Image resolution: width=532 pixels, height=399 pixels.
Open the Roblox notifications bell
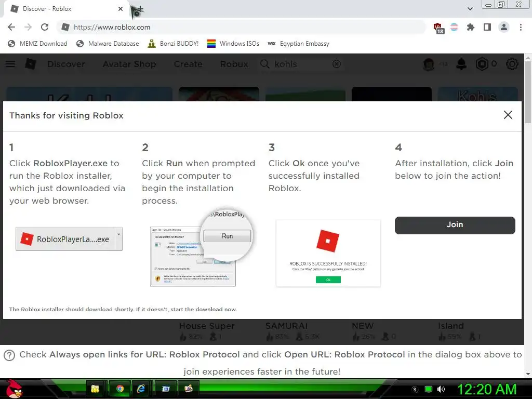click(461, 64)
